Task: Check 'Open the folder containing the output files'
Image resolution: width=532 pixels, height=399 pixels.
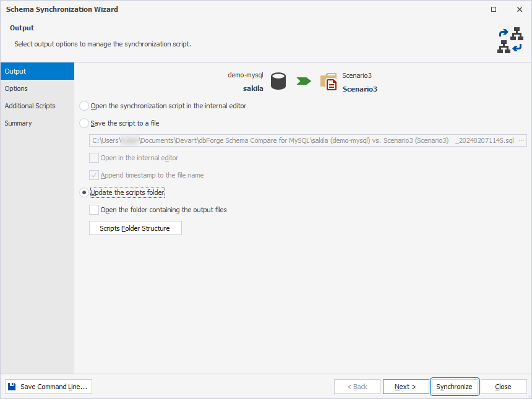Action: pyautogui.click(x=94, y=210)
